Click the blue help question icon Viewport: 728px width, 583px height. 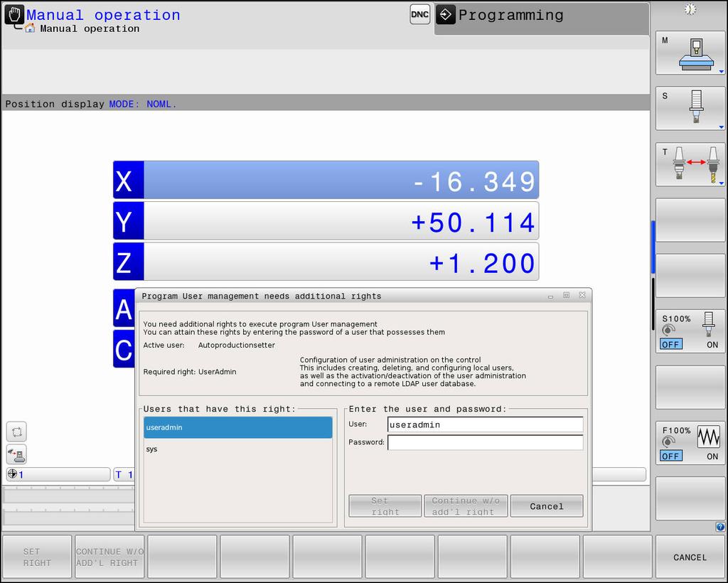(x=720, y=526)
